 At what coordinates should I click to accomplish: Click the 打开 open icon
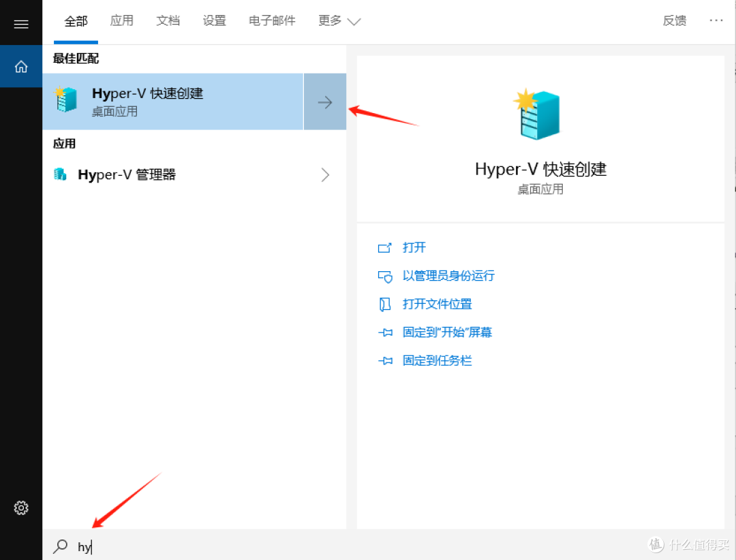coord(384,248)
